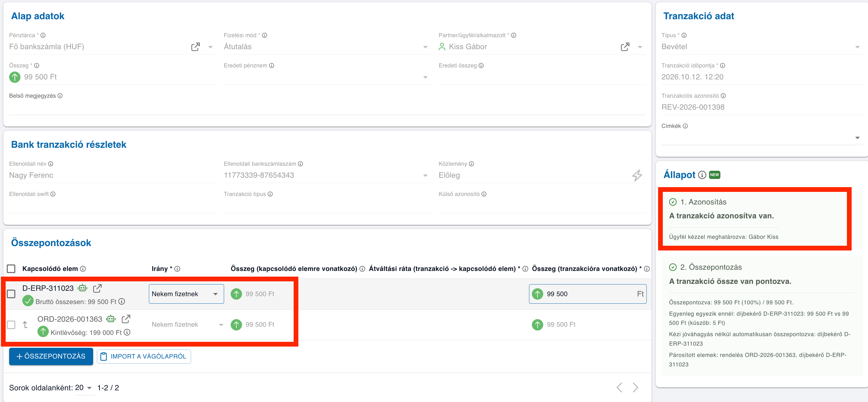Check the D-ERP-311023 row checkbox
The width and height of the screenshot is (868, 402).
11,294
